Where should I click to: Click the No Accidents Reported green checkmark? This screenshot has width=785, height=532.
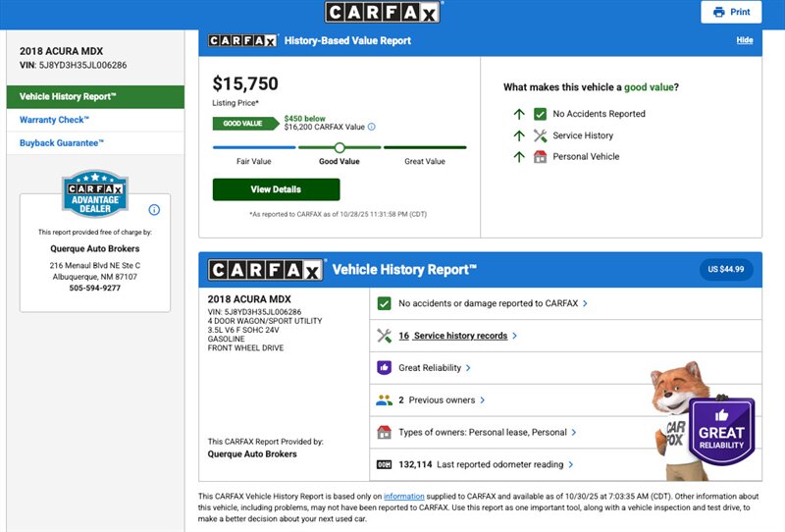tap(540, 114)
